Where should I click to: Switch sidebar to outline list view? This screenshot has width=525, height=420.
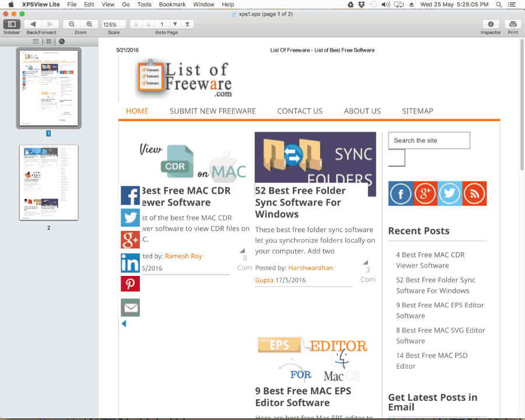(x=36, y=41)
